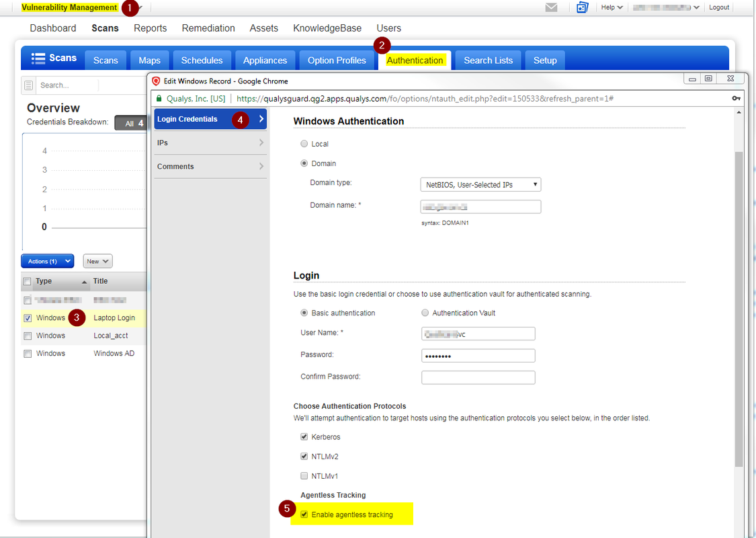Uncheck the Kerberos protocol checkbox
Image resolution: width=756 pixels, height=538 pixels.
[x=304, y=436]
